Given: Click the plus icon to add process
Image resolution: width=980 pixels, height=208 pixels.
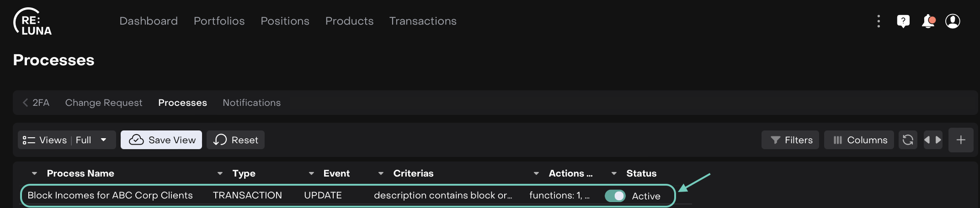Looking at the screenshot, I should coord(961,140).
